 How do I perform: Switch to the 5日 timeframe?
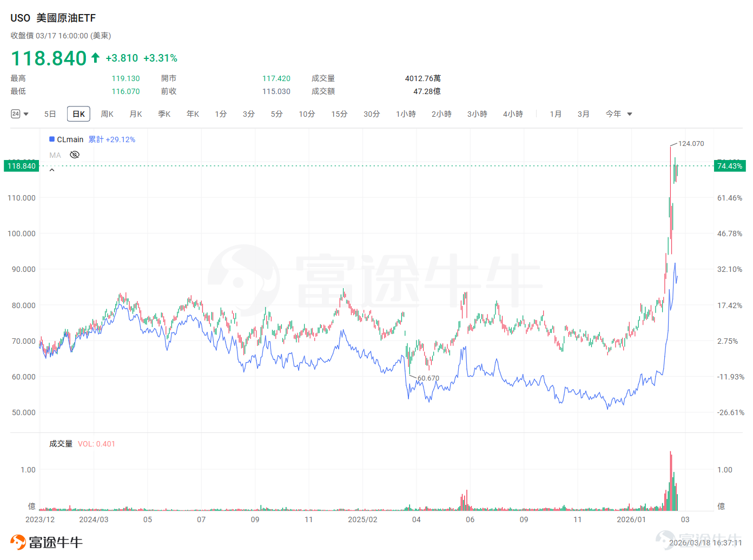tap(50, 114)
